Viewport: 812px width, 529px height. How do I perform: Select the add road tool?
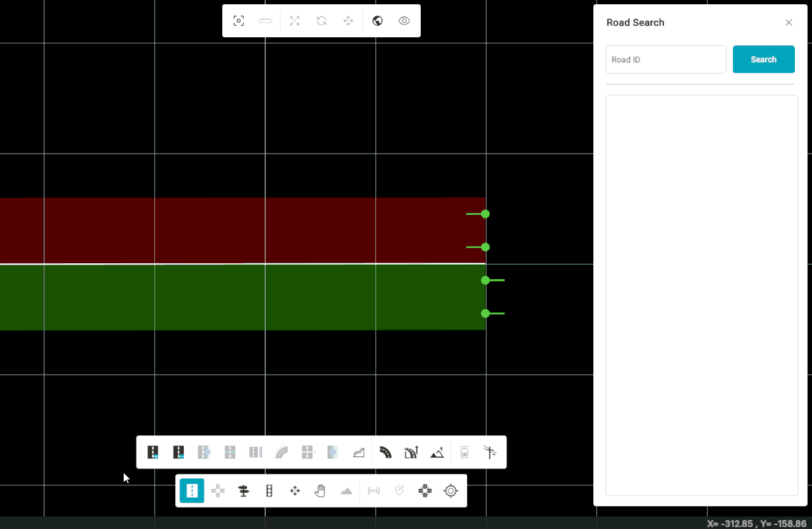point(153,452)
